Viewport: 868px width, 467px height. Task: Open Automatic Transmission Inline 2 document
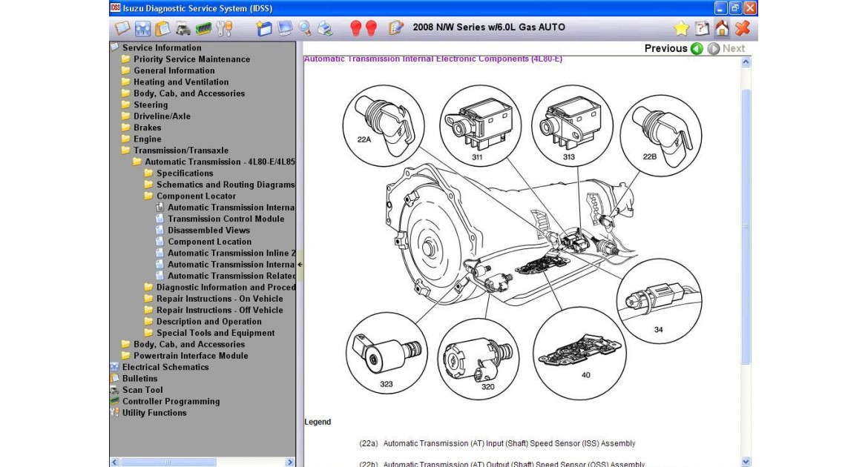point(231,253)
